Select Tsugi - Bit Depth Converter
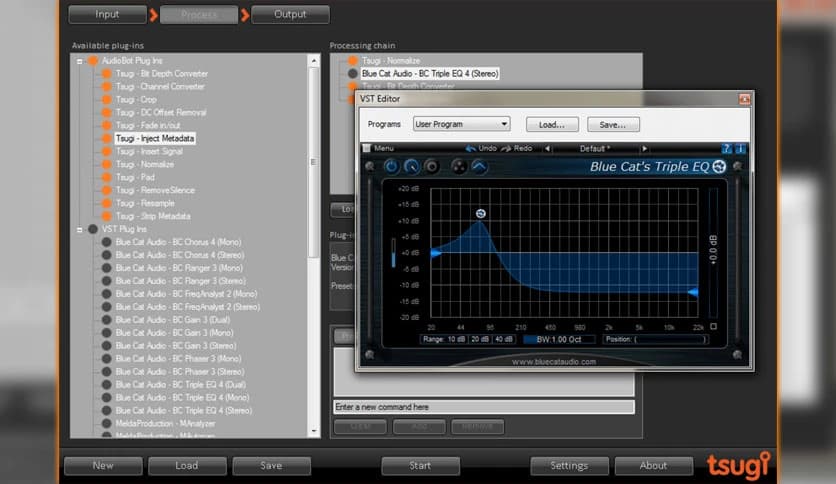836x484 pixels. (162, 74)
